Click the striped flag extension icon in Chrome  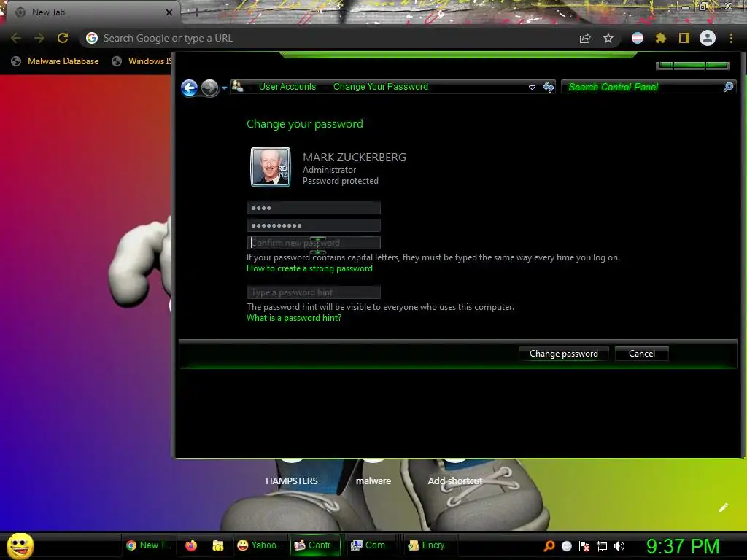pos(638,38)
